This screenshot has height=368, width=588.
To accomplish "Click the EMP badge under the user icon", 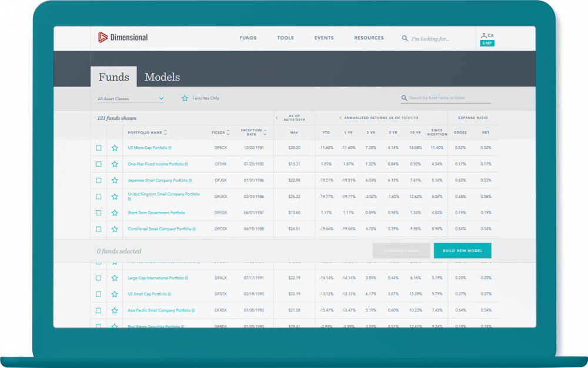I will tap(487, 43).
